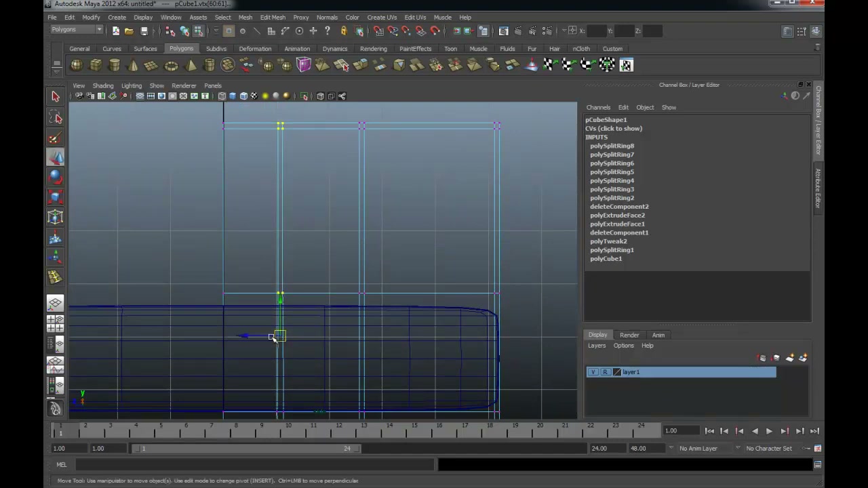
Task: Switch to the Rendering shelf tab
Action: tap(374, 49)
